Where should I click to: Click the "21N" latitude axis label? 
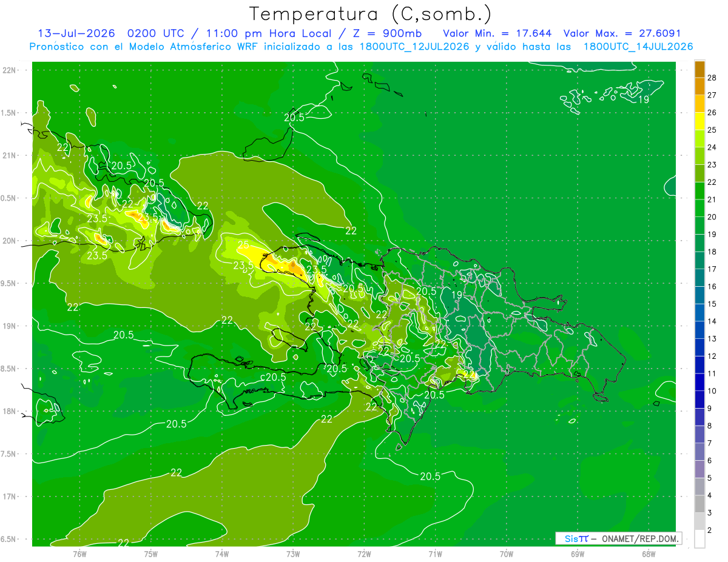(10, 155)
